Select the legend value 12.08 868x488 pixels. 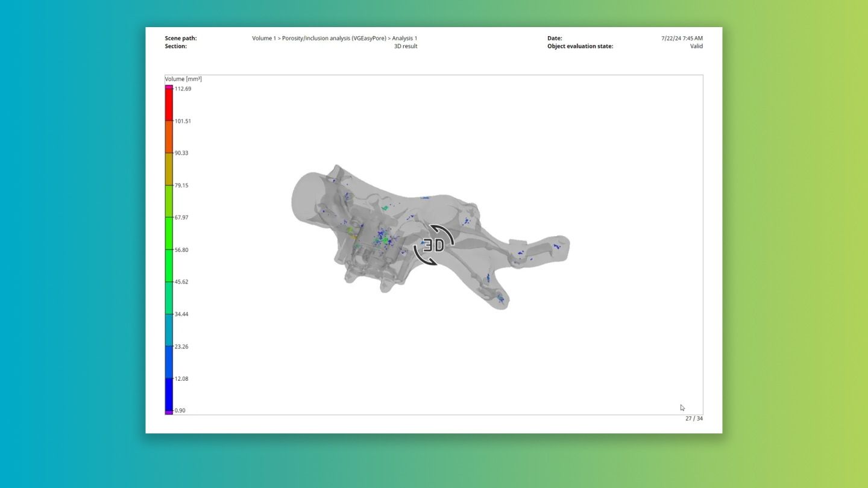(181, 379)
